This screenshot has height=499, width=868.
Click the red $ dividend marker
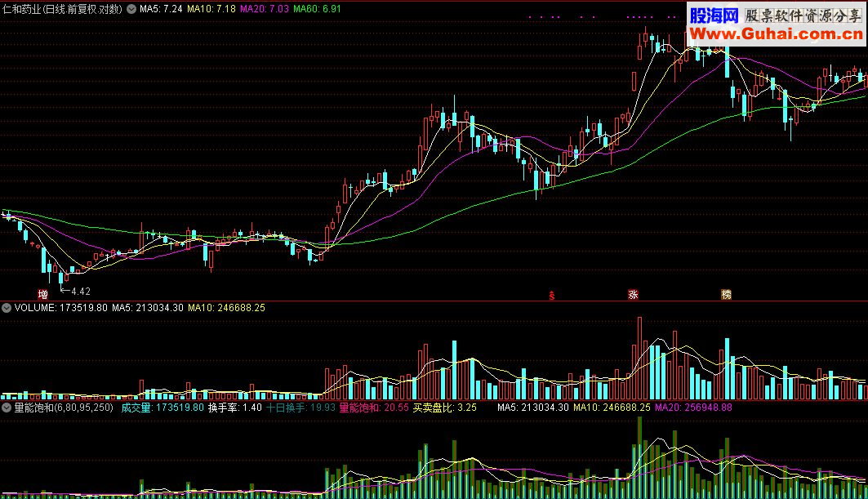coord(551,295)
